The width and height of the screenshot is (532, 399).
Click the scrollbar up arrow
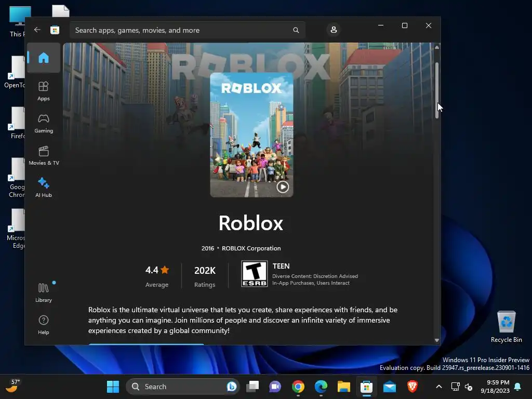436,47
